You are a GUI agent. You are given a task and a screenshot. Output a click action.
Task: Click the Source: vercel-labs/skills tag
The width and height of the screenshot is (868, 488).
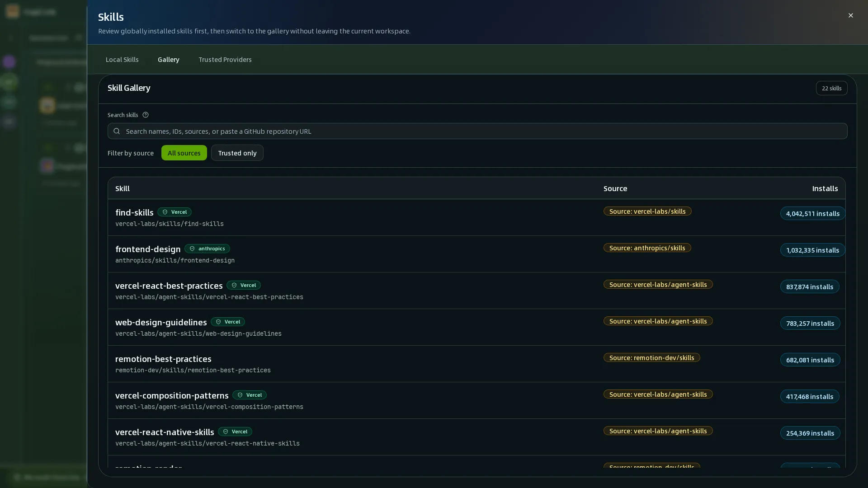point(647,211)
